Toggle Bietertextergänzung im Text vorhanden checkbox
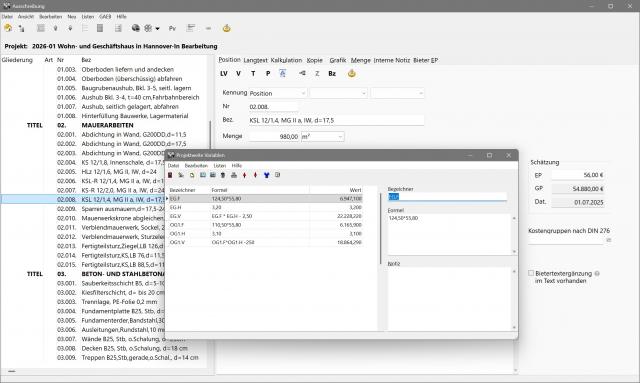Screen dimensions: 640x383 tap(531, 273)
